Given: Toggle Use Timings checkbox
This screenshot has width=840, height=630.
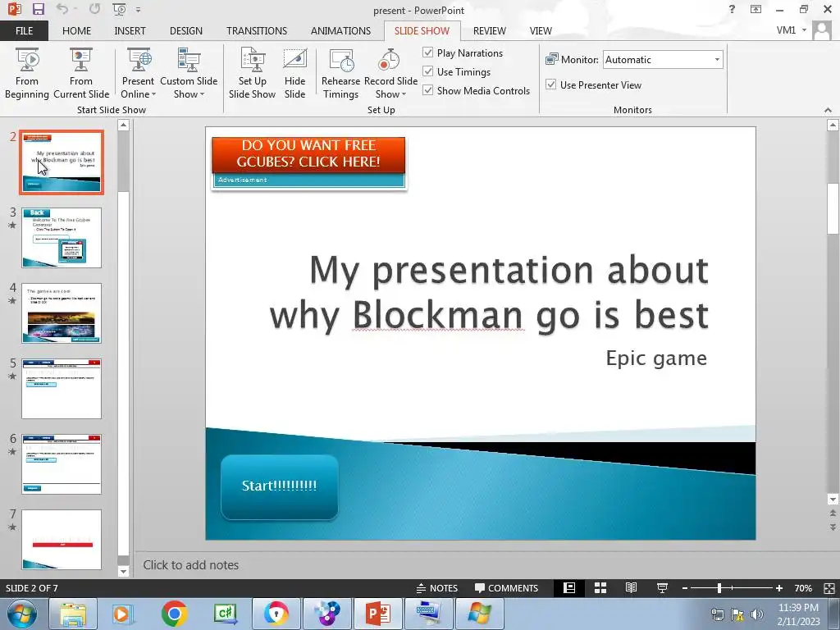Looking at the screenshot, I should [428, 71].
